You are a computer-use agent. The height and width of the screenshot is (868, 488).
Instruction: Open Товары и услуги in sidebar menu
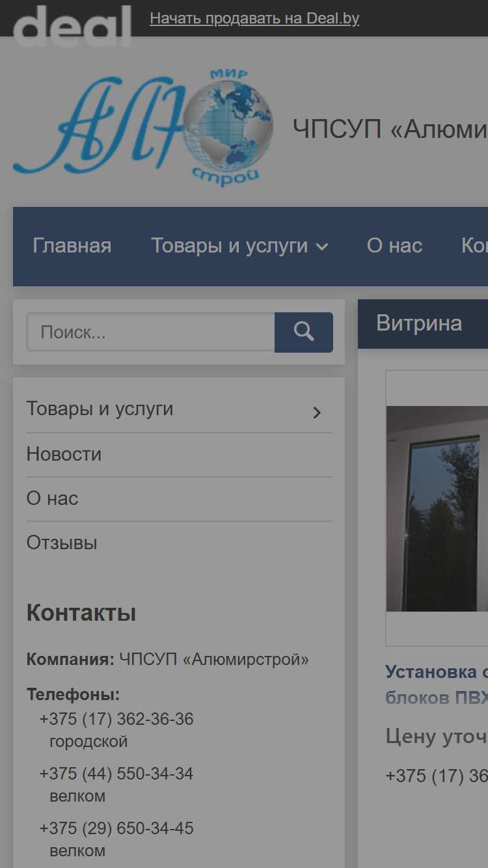coord(100,409)
